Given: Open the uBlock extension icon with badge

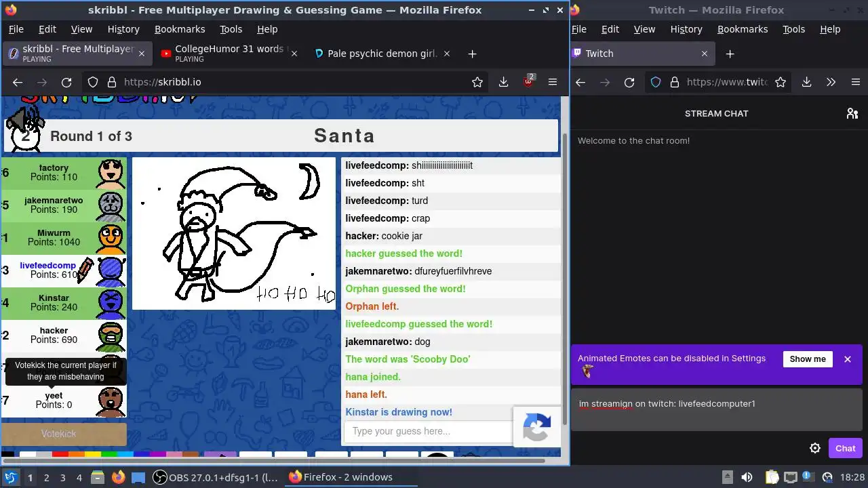Looking at the screenshot, I should point(528,81).
